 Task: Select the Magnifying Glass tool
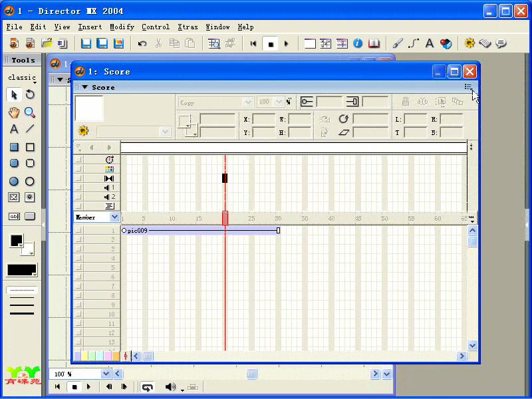pyautogui.click(x=30, y=112)
